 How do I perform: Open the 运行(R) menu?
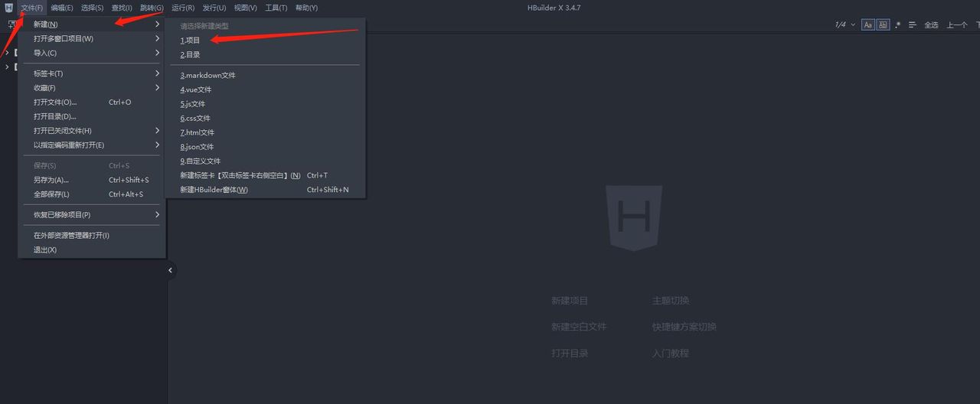click(x=183, y=8)
